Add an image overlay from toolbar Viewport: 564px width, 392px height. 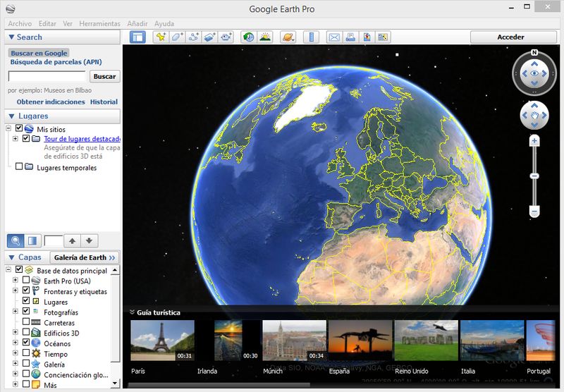click(209, 37)
